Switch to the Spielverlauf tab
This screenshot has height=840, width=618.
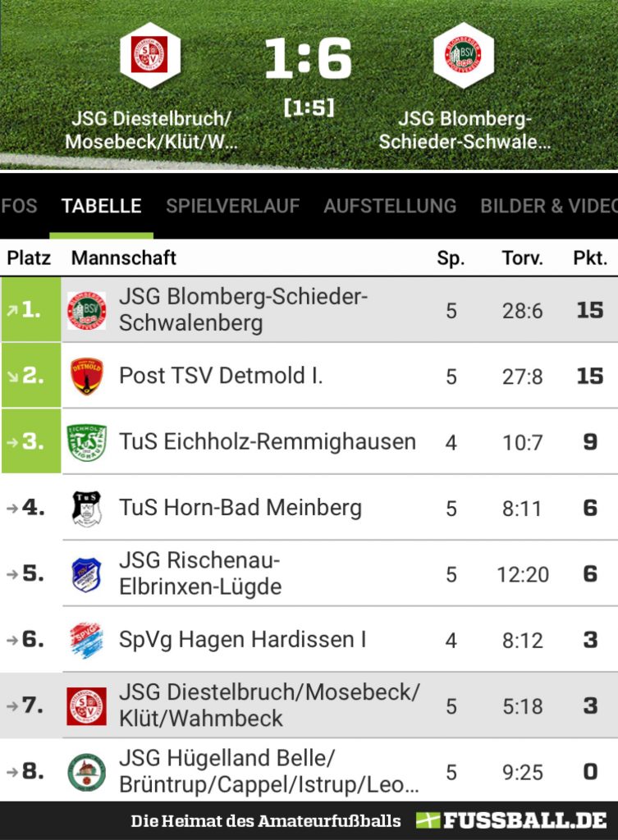(232, 206)
